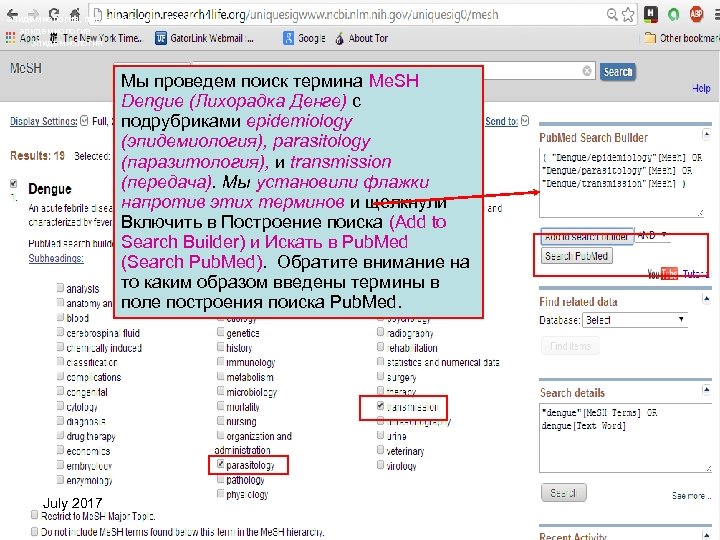Check the cerebrospinal fluid subheading
Screen dimensions: 720x540
click(60, 332)
